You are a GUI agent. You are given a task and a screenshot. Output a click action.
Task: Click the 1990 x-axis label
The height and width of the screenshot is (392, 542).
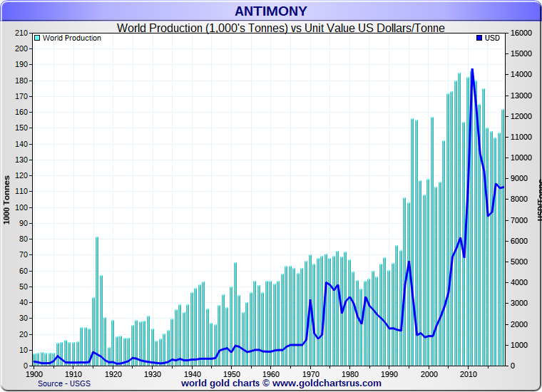pos(389,374)
